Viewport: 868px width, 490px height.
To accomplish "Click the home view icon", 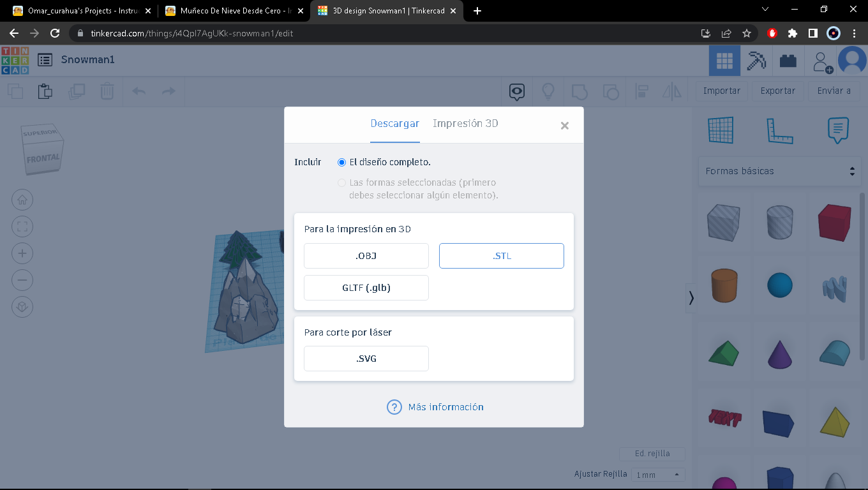I will point(22,200).
